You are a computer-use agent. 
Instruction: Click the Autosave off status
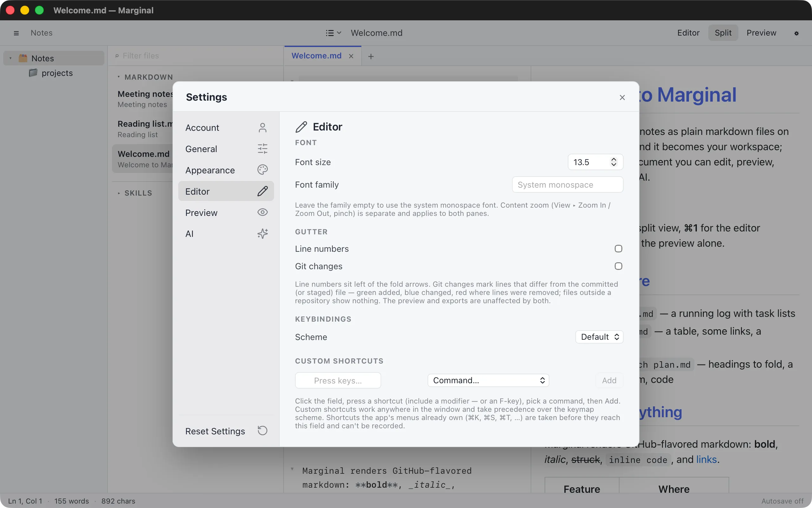[782, 501]
